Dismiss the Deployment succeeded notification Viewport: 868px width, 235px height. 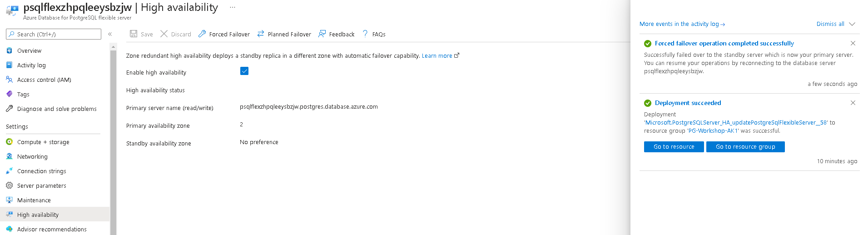click(853, 103)
